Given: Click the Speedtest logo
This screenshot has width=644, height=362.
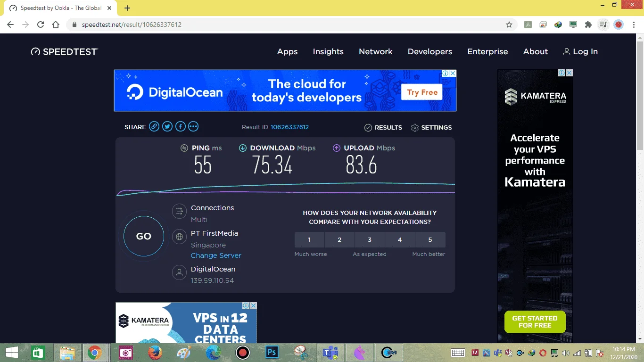Looking at the screenshot, I should [65, 52].
